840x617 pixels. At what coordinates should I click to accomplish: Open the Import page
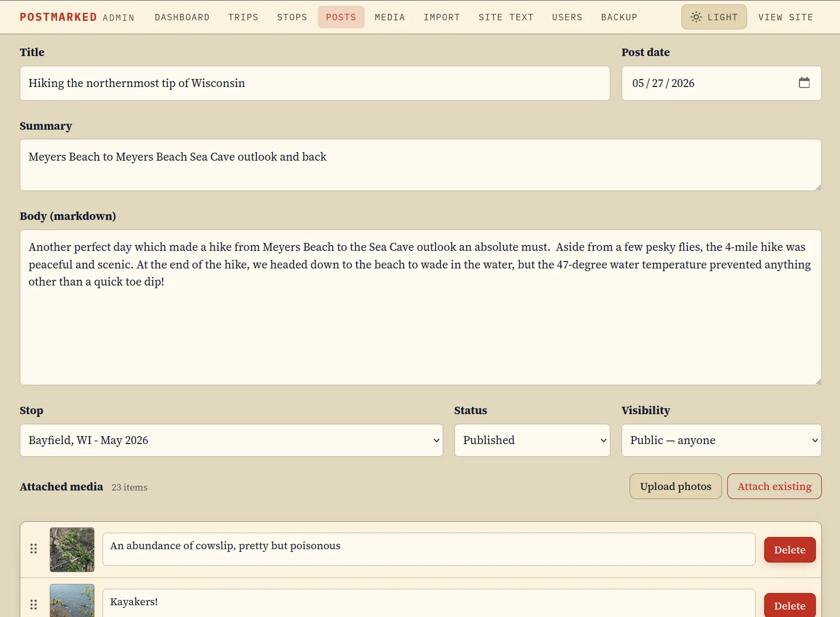click(x=442, y=17)
